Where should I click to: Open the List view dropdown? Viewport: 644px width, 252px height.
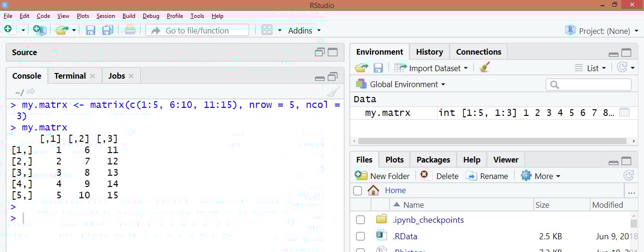click(590, 68)
